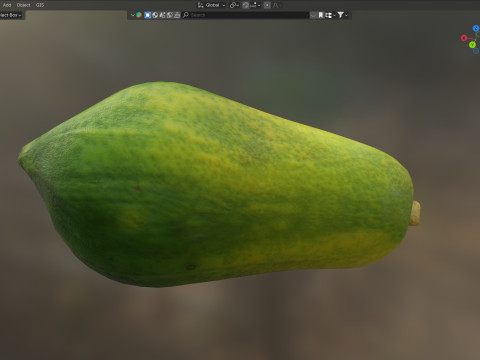The image size is (480, 360).
Task: Click the colorful sphere icon
Action: (139, 15)
